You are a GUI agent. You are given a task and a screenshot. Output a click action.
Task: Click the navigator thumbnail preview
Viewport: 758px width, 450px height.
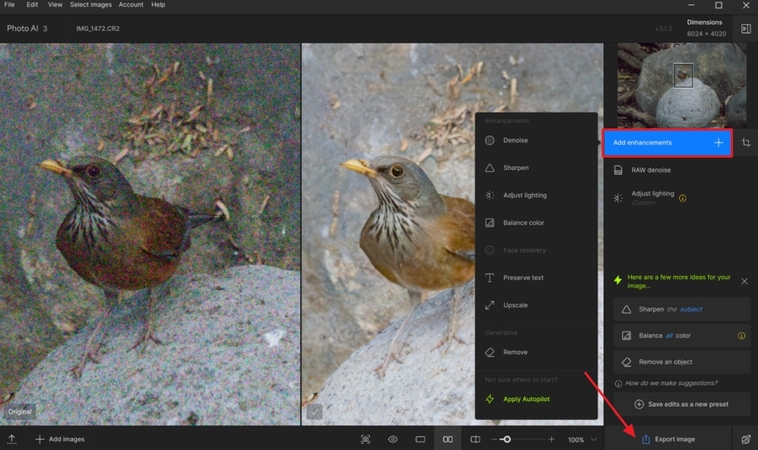coord(682,86)
